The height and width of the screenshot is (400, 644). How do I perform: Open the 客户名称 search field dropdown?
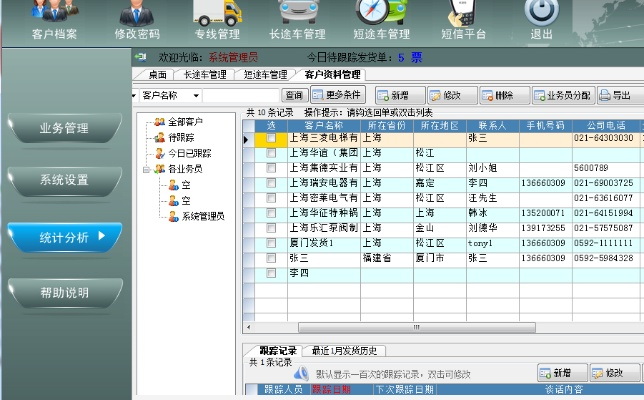[195, 96]
